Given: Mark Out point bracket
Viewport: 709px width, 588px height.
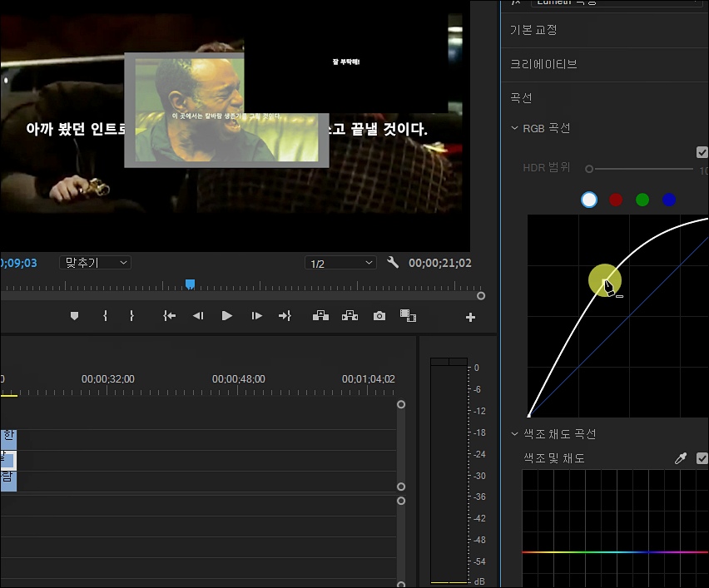Looking at the screenshot, I should tap(131, 315).
